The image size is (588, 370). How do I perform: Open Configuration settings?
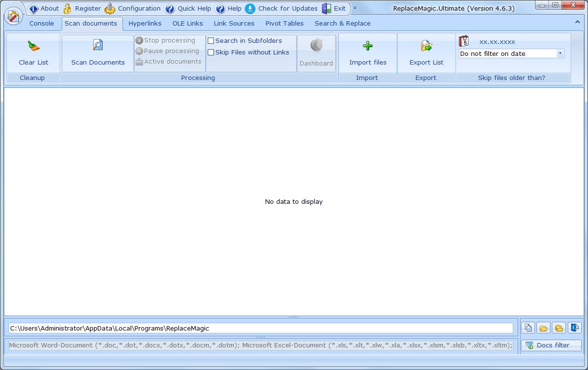pyautogui.click(x=133, y=8)
